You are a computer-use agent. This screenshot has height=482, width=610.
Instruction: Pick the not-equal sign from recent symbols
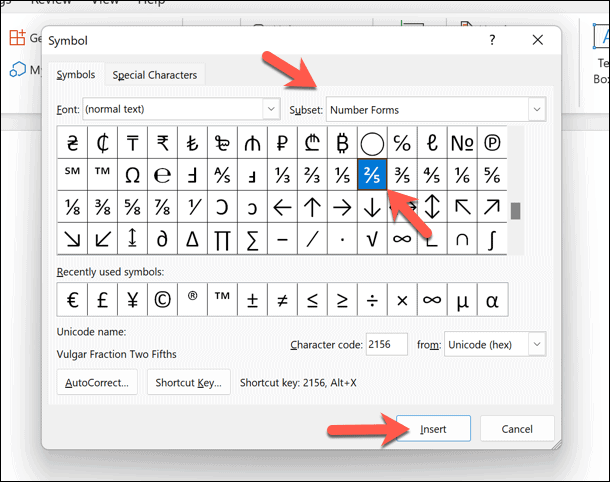[282, 300]
